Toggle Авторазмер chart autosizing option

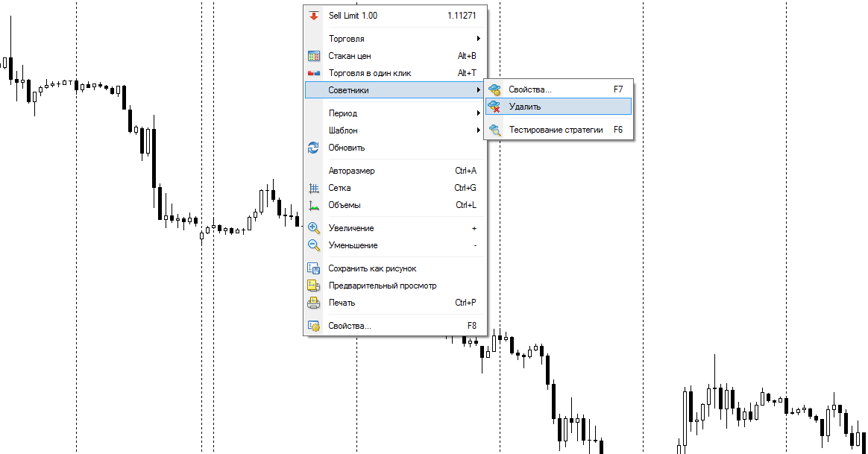351,171
